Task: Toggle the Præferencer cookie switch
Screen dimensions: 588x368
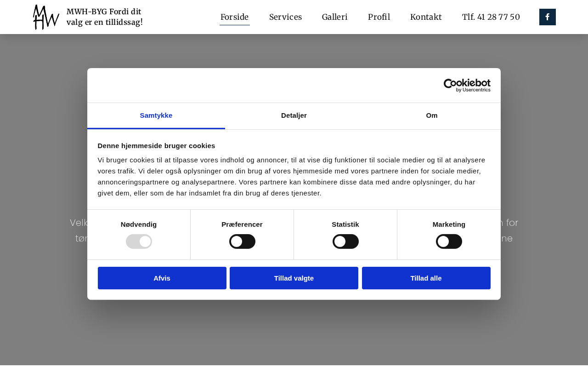Action: pyautogui.click(x=242, y=241)
